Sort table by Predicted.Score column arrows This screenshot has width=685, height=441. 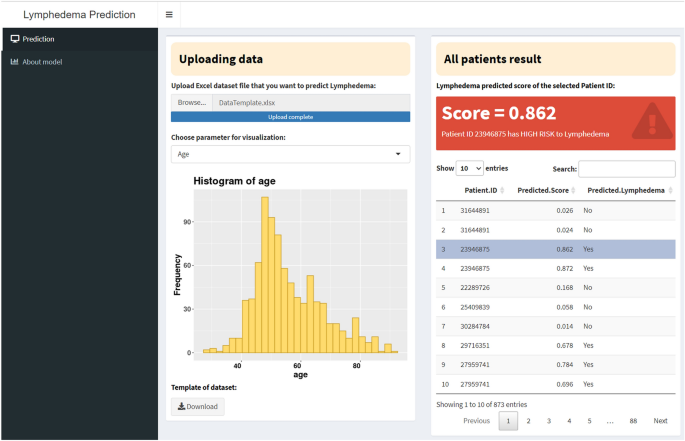(573, 191)
